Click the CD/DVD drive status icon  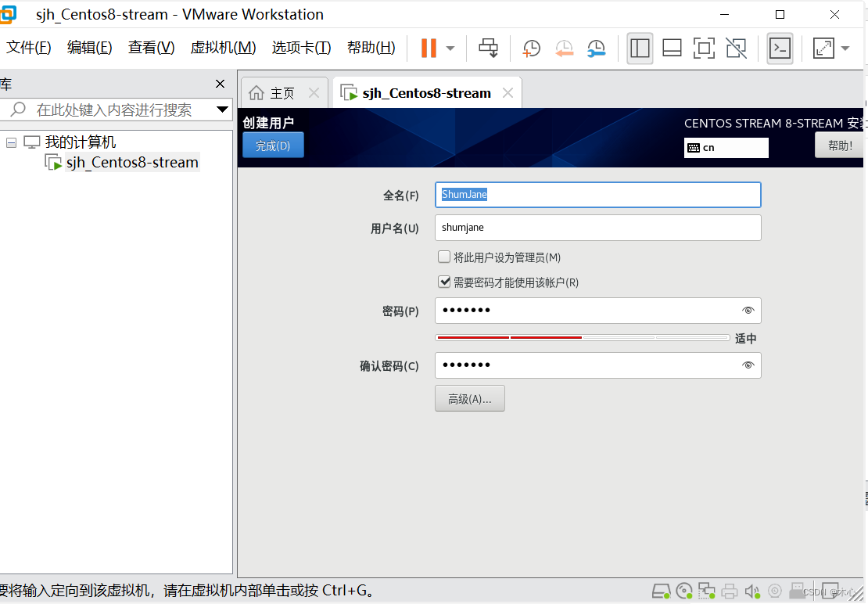pyautogui.click(x=684, y=591)
